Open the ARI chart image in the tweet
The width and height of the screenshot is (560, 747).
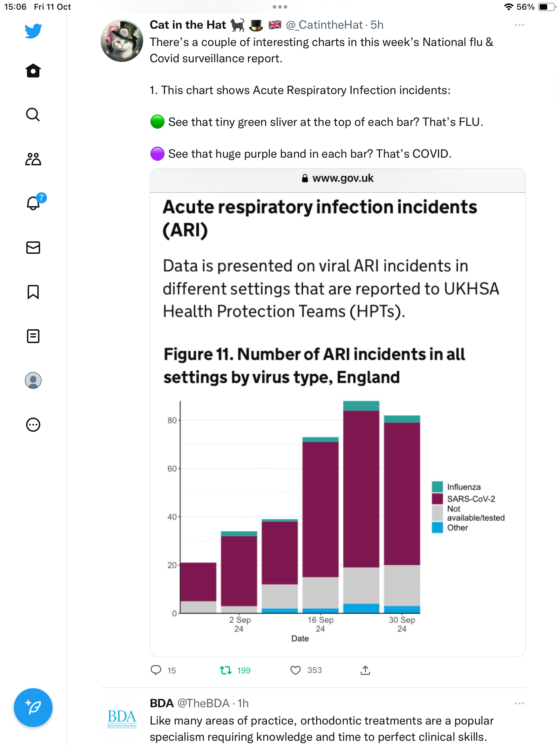click(x=338, y=412)
